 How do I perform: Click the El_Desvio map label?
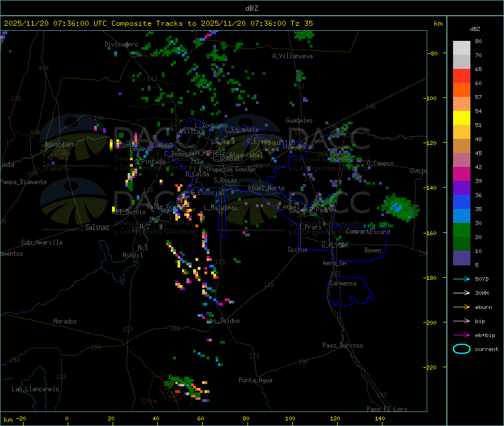(130, 212)
